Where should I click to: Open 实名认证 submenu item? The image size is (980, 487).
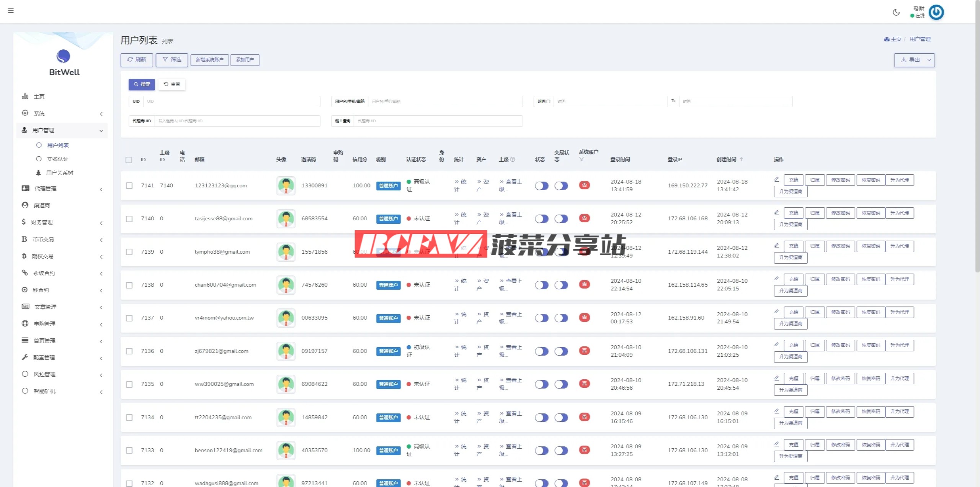coord(58,159)
